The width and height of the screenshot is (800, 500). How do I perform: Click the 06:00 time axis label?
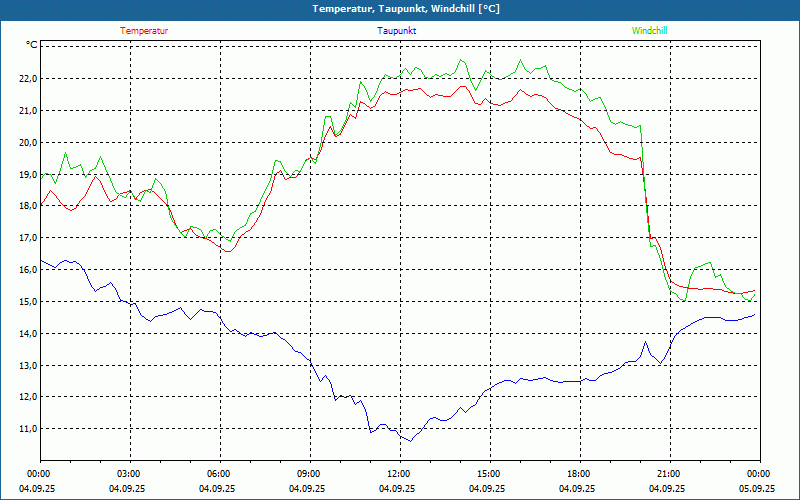(x=219, y=473)
